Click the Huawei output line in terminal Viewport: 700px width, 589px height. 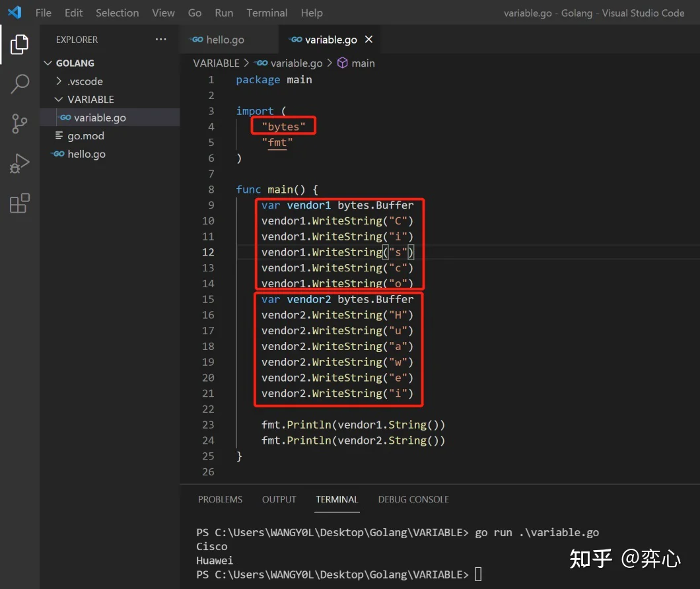pos(215,561)
